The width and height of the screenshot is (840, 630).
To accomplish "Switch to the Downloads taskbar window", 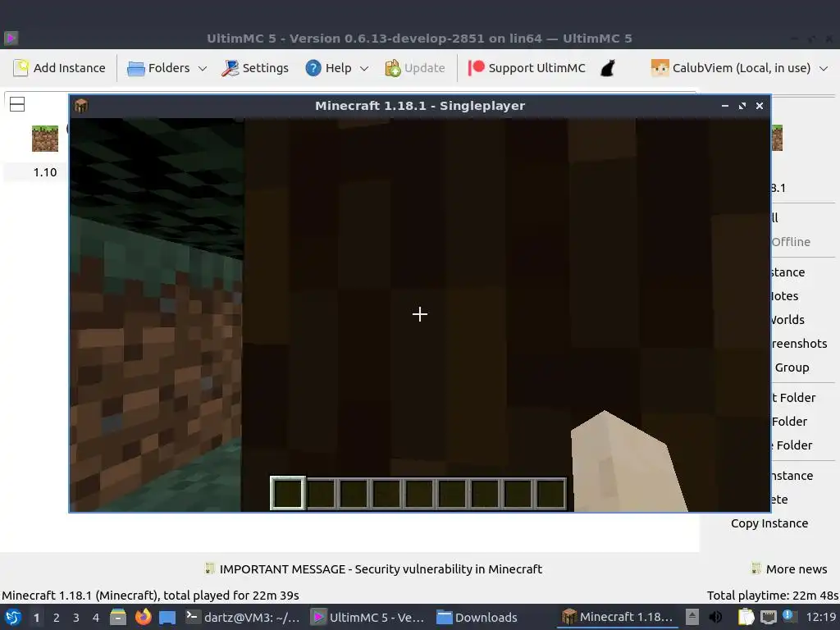I will coord(477,617).
